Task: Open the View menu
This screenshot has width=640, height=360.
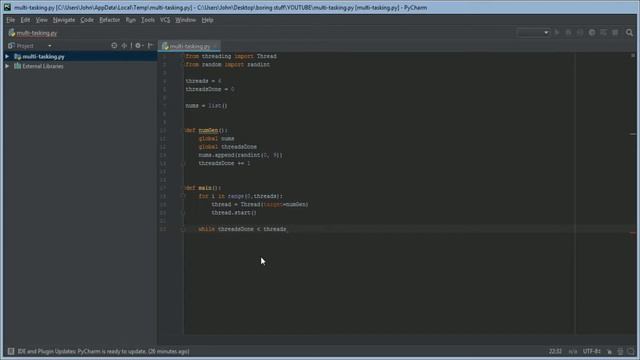Action: click(x=41, y=20)
